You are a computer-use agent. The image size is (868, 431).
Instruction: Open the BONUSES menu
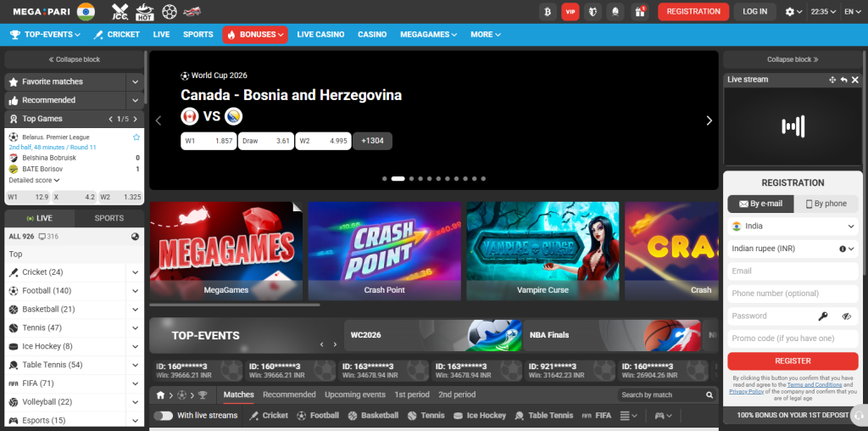(255, 34)
